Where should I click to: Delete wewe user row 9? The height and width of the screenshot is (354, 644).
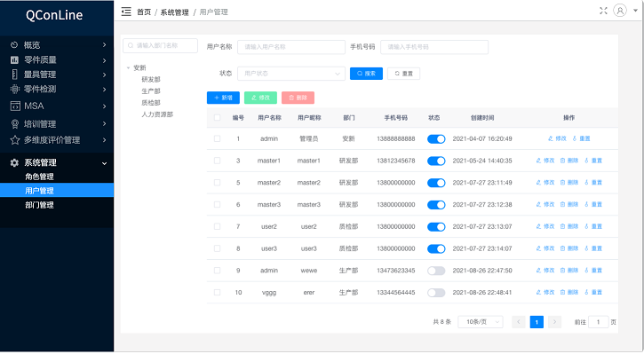[x=569, y=271]
